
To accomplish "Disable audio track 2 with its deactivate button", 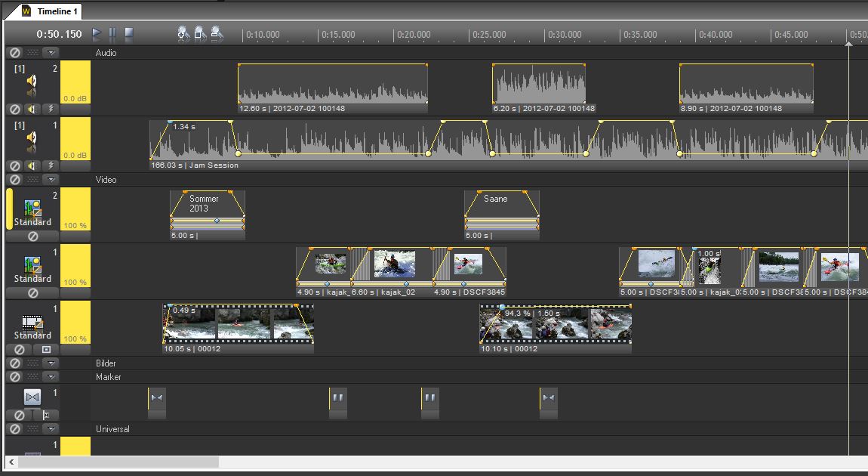I will click(x=15, y=109).
